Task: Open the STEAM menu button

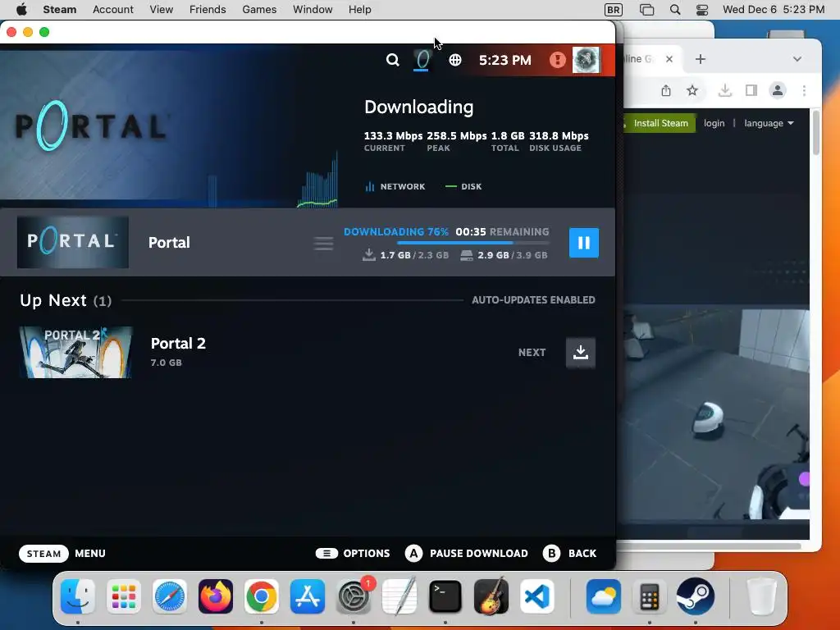Action: (x=44, y=554)
